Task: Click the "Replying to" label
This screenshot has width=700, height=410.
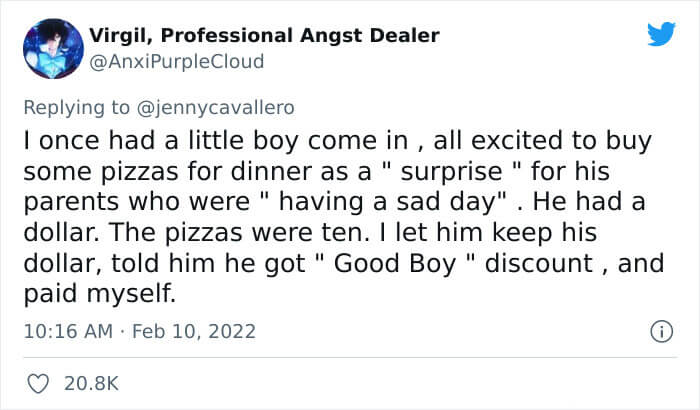Action: pyautogui.click(x=76, y=108)
